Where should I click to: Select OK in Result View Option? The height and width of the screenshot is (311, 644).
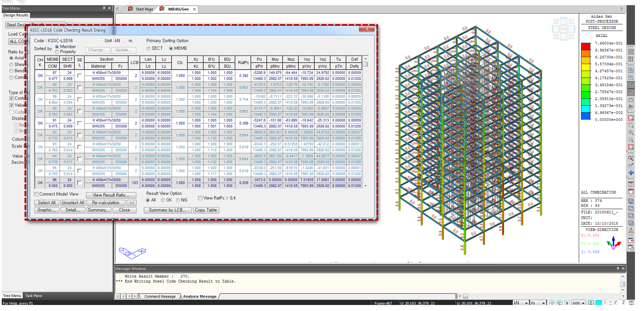(163, 200)
